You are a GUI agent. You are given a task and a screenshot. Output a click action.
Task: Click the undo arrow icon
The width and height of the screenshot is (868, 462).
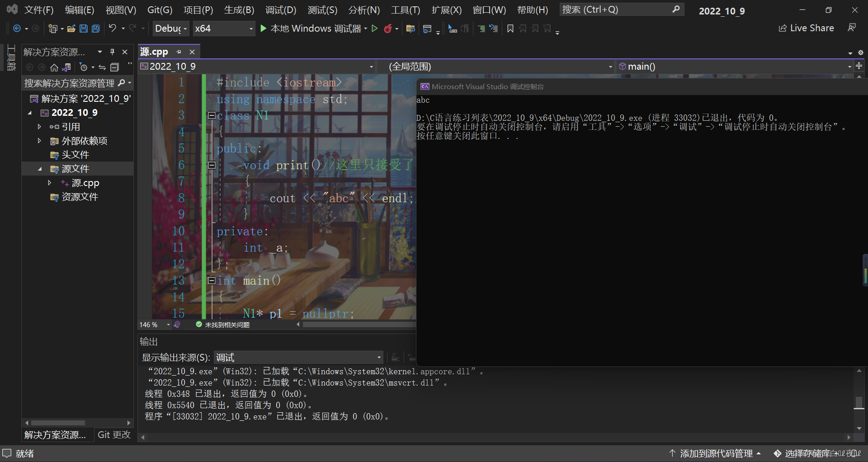click(x=113, y=28)
